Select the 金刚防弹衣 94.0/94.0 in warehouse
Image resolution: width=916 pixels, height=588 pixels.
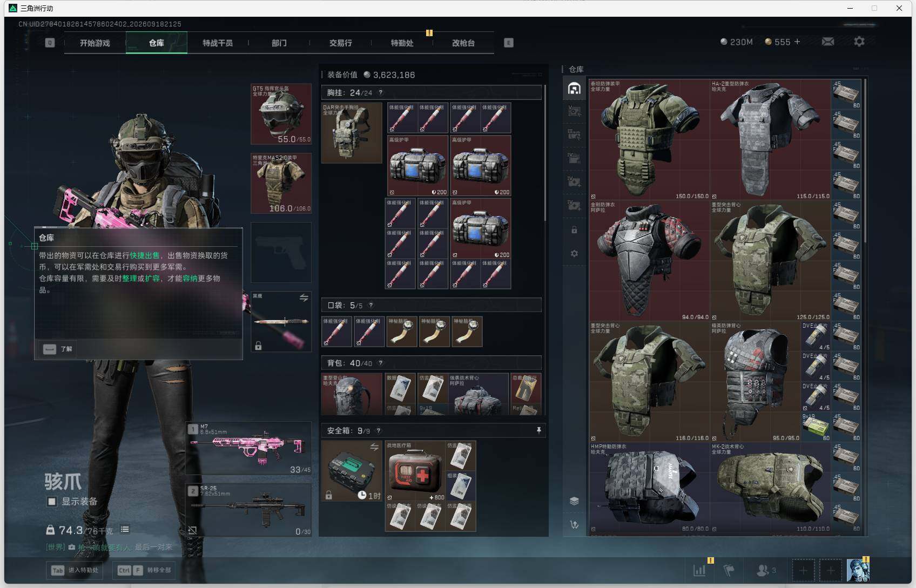click(x=649, y=261)
